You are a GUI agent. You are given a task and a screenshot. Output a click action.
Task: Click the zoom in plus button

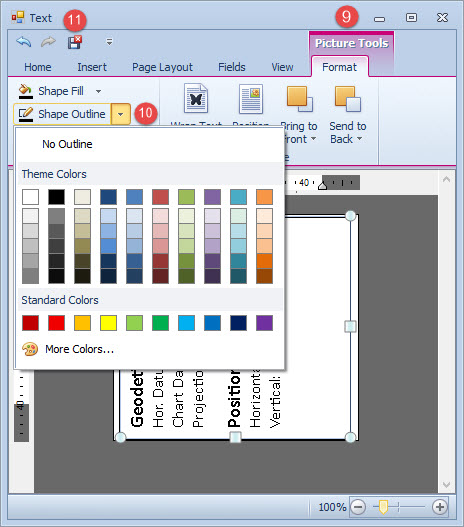click(440, 506)
